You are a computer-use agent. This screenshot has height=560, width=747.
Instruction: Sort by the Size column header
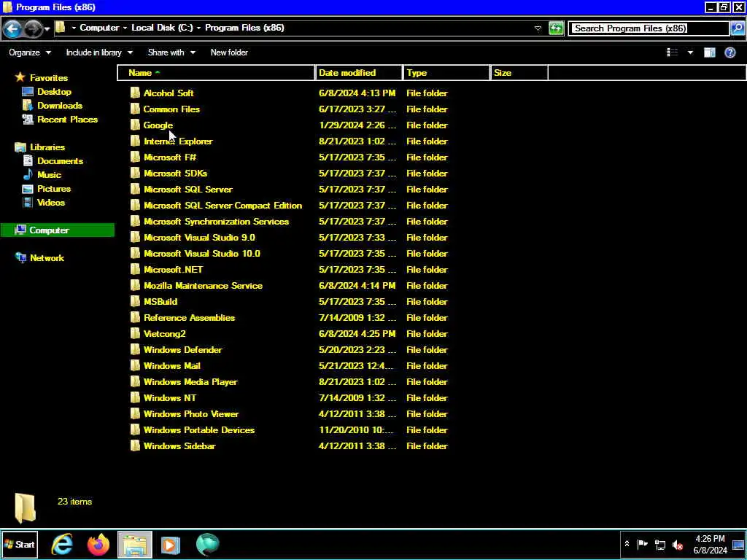pyautogui.click(x=519, y=73)
